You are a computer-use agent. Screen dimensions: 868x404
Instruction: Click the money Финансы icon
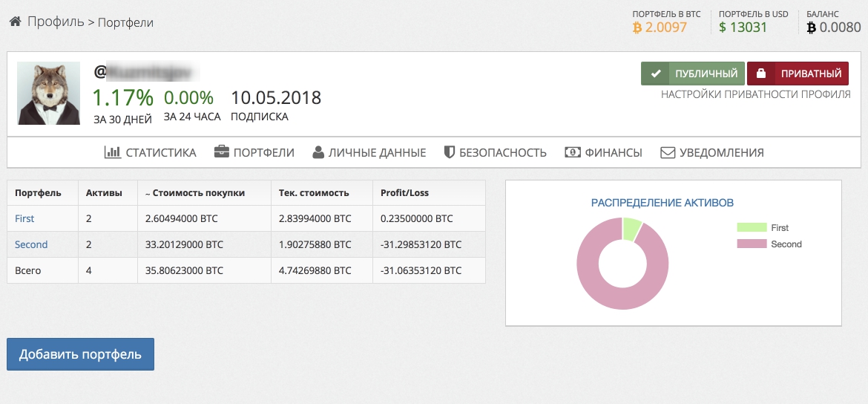[x=572, y=152]
